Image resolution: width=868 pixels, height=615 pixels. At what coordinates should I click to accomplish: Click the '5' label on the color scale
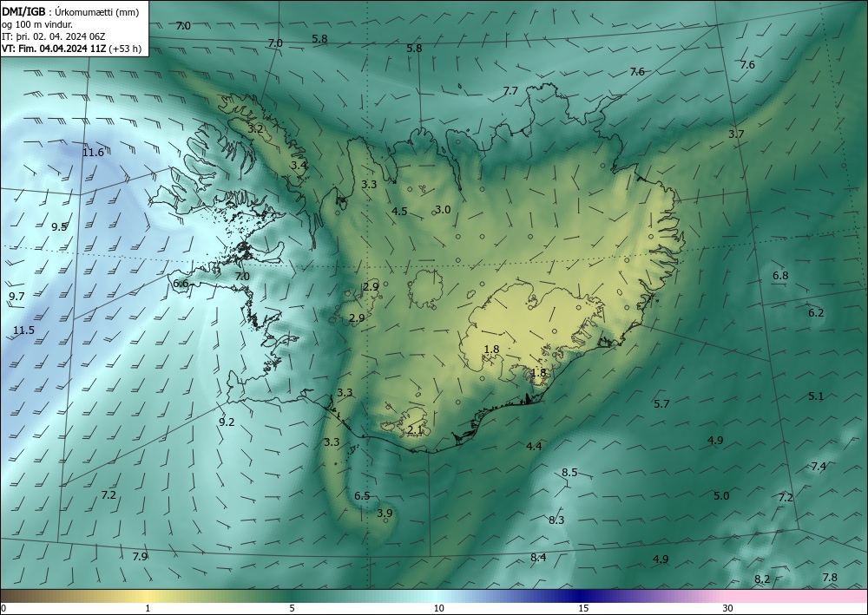point(292,609)
